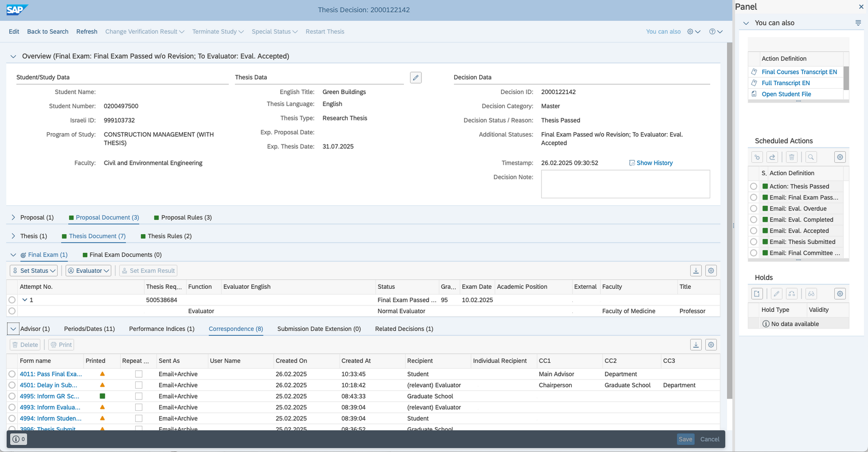
Task: Open the Full Transcript EN action link
Action: (x=785, y=83)
